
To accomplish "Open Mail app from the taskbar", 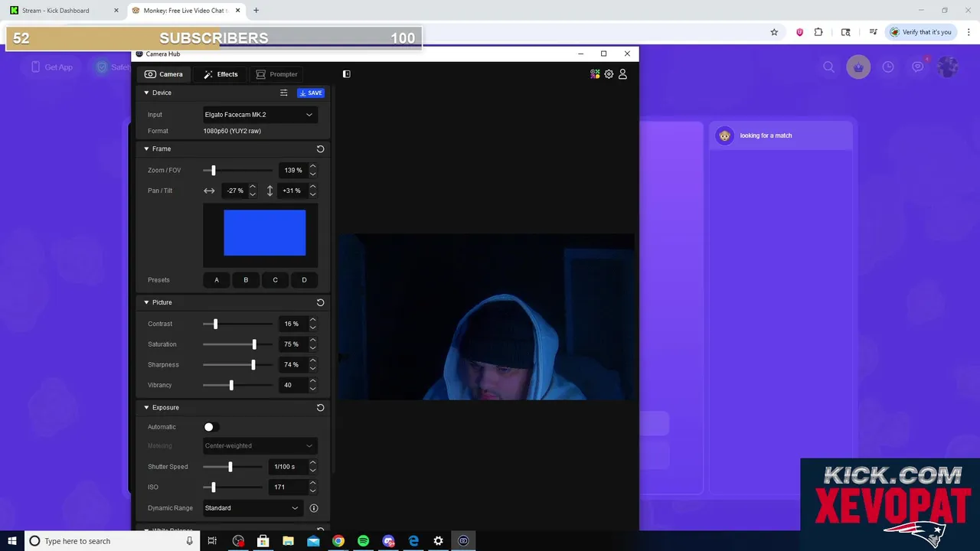I will point(313,541).
